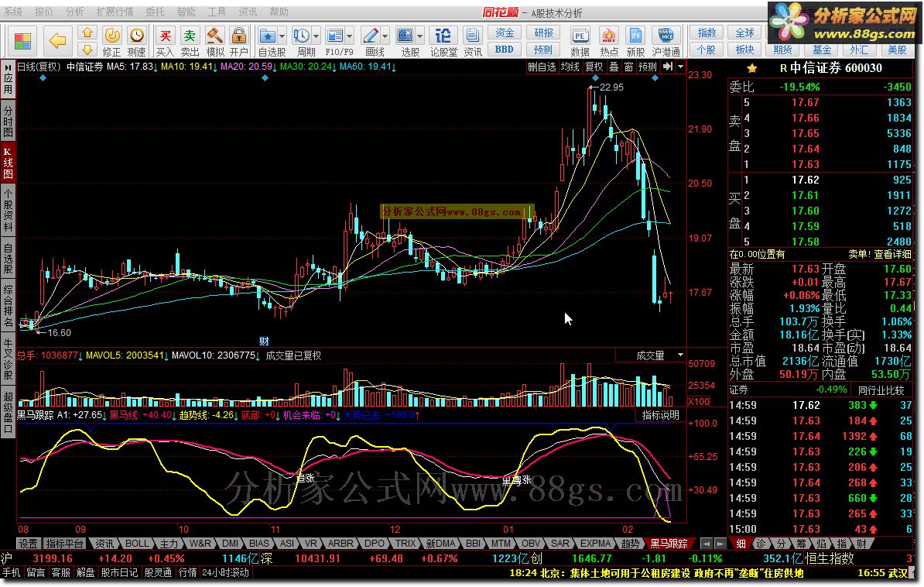Open 指标说明 indicator description
The height and width of the screenshot is (587, 924).
click(660, 415)
